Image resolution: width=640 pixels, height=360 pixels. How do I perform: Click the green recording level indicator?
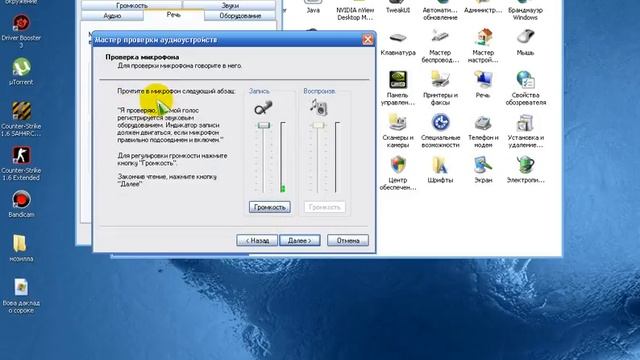pyautogui.click(x=282, y=188)
